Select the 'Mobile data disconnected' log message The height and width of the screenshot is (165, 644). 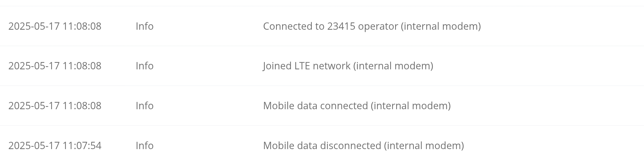(364, 145)
